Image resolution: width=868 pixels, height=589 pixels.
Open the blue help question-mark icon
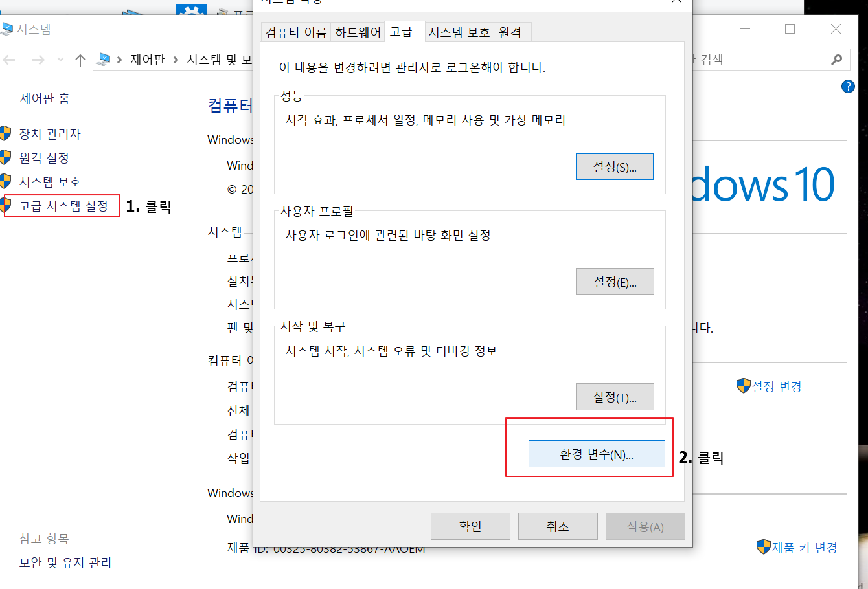847,86
